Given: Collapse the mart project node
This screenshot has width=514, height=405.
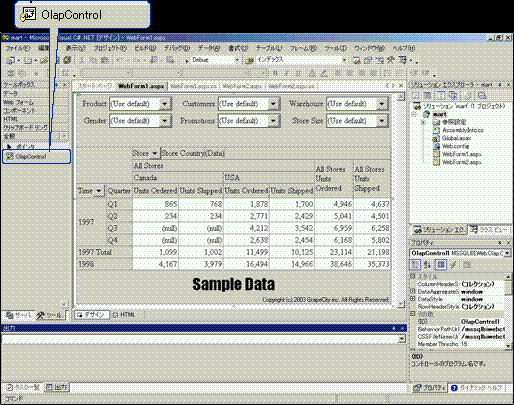Looking at the screenshot, I should [414, 114].
